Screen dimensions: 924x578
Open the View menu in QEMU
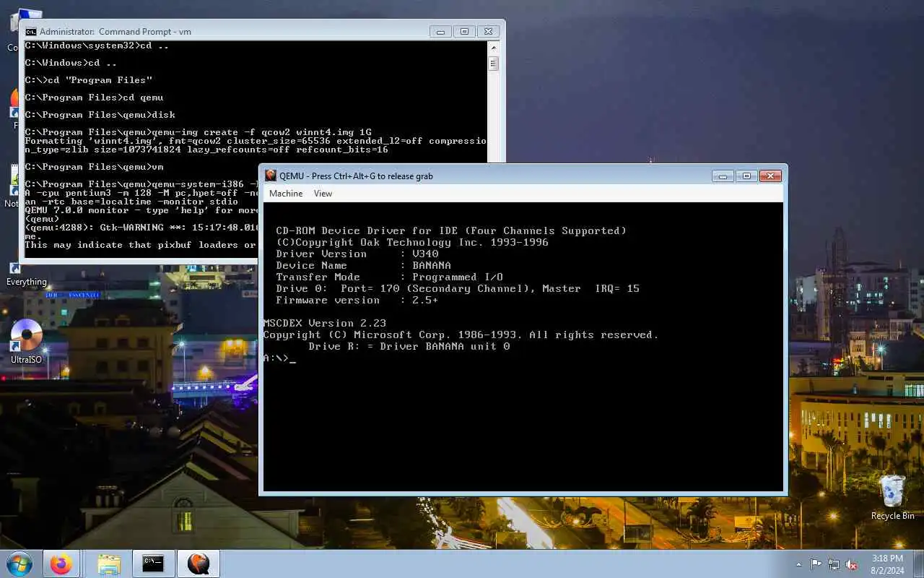(323, 194)
